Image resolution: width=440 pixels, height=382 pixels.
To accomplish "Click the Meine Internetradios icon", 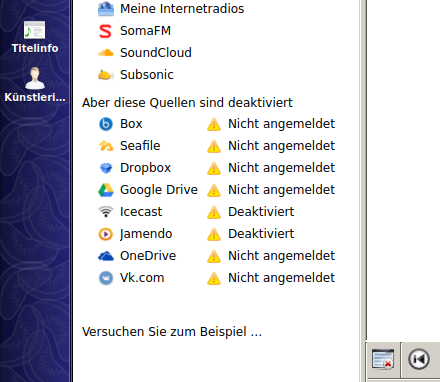I will click(x=106, y=9).
